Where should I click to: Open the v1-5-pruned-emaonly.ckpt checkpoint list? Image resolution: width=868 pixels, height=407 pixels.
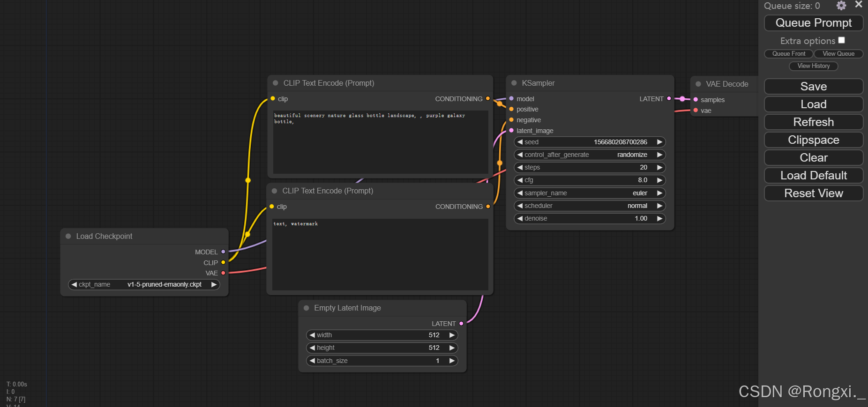coord(165,284)
